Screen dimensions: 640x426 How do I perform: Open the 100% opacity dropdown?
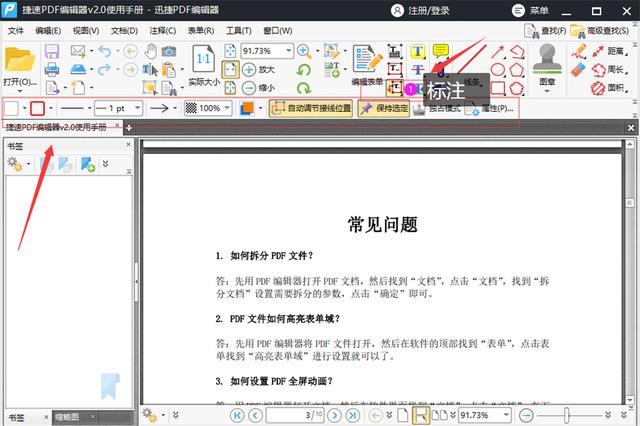coord(229,108)
